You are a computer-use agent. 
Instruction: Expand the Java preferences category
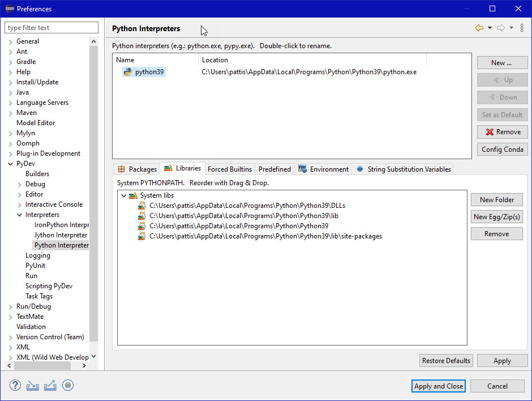point(11,92)
